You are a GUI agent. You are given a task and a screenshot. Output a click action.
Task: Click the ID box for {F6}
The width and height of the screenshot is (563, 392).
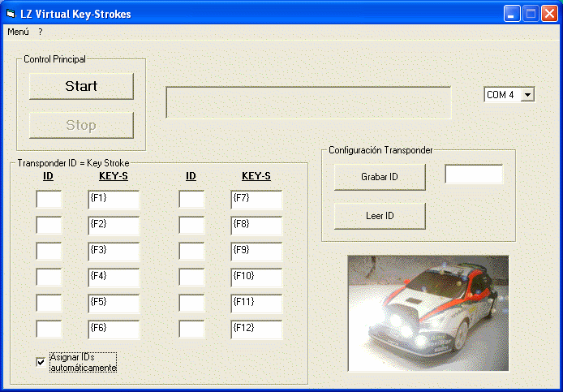click(49, 330)
